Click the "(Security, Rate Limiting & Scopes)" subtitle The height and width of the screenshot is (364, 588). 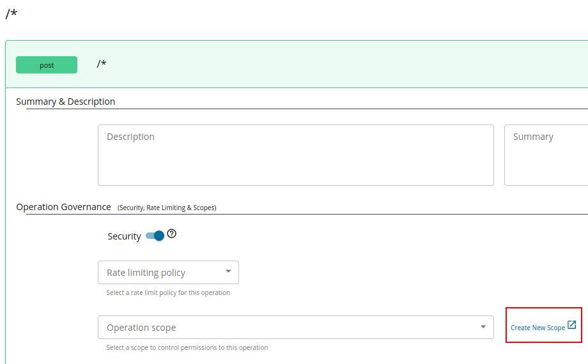point(167,208)
